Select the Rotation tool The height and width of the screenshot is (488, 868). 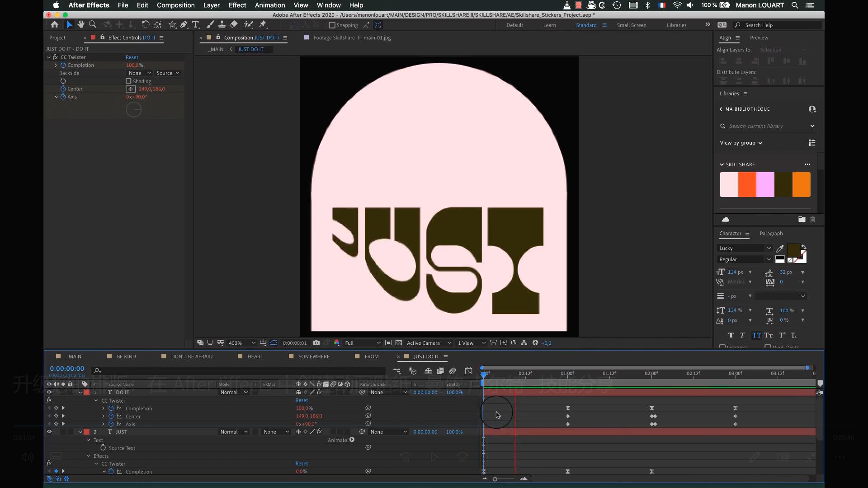145,24
